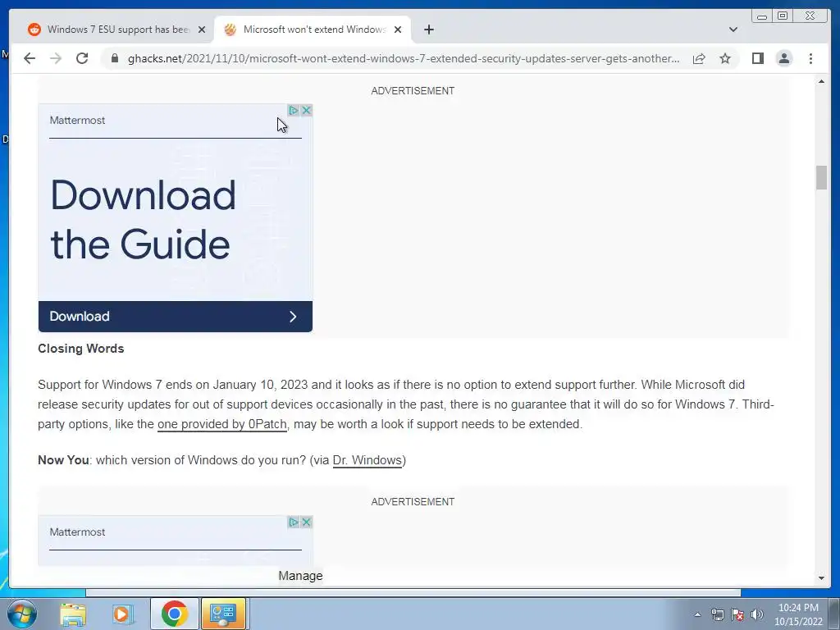Image resolution: width=840 pixels, height=630 pixels.
Task: Open the Chrome three-dot menu
Action: point(810,58)
